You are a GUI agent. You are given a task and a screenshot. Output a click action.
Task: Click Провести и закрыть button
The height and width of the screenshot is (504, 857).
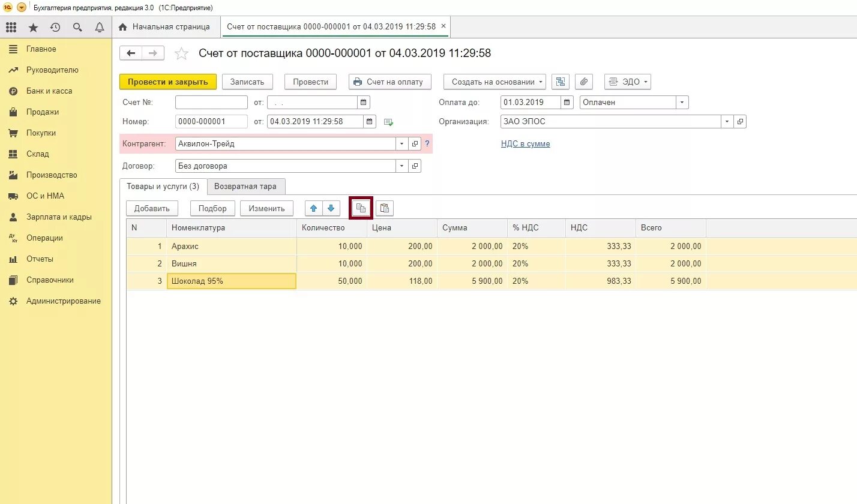click(168, 82)
